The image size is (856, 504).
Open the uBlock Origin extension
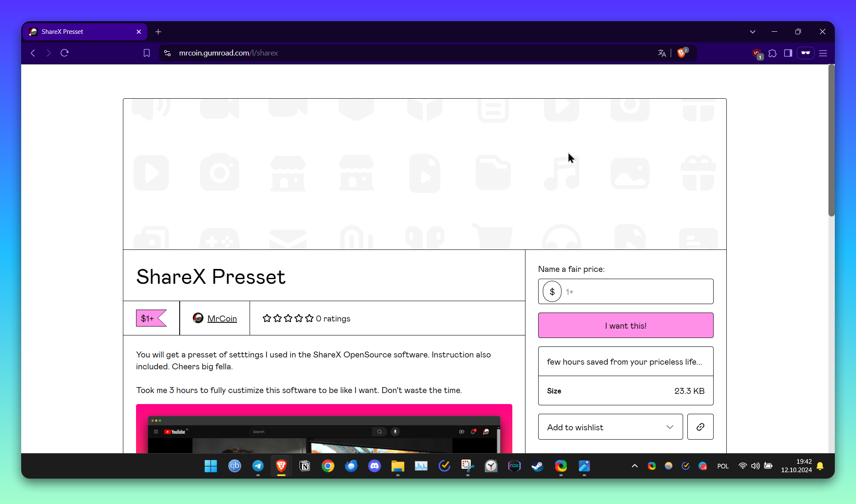(x=756, y=53)
